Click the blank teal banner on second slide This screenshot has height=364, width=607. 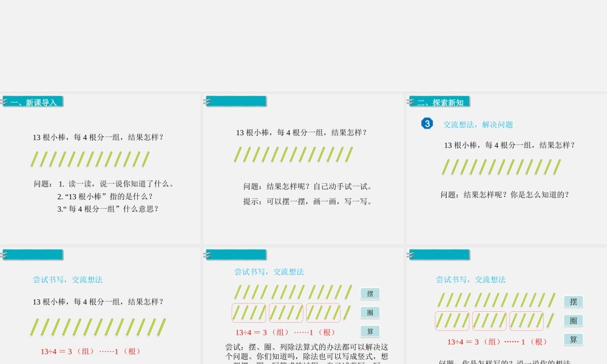(237, 101)
